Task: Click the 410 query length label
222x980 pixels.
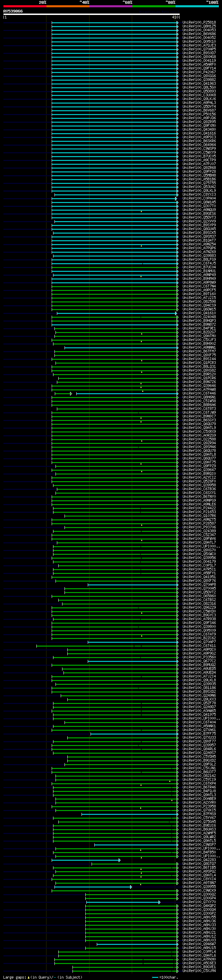Action: 175,17
